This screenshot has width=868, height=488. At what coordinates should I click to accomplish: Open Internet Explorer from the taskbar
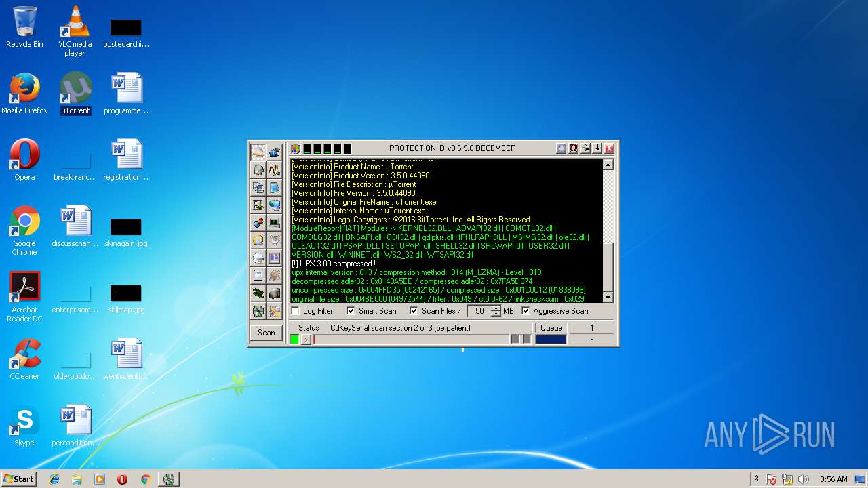(x=54, y=479)
